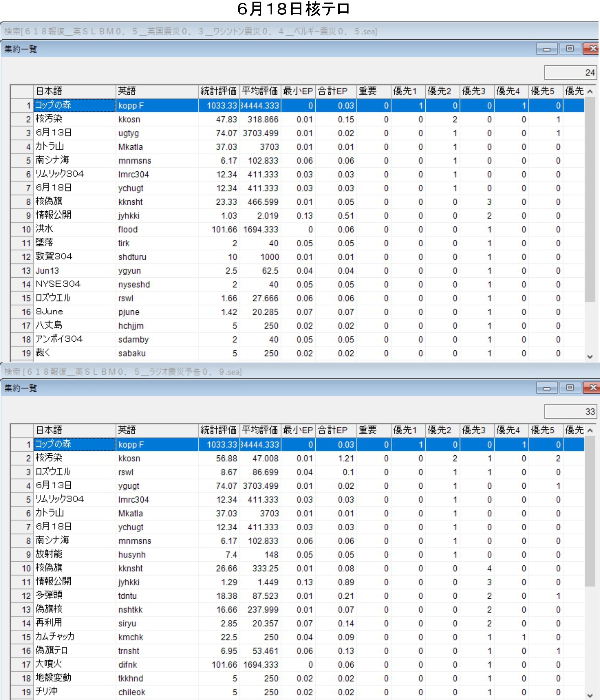
Task: Minimize the upper 集約一覧 window
Action: click(546, 49)
